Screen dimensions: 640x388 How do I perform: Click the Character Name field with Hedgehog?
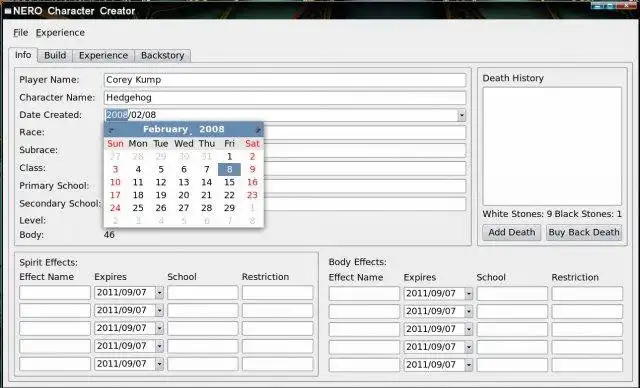click(x=284, y=98)
